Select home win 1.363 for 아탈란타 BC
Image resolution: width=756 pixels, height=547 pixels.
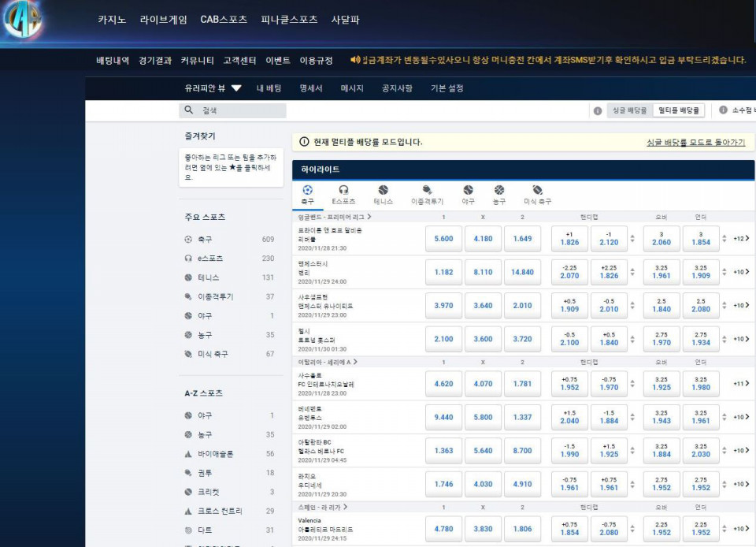(x=443, y=451)
